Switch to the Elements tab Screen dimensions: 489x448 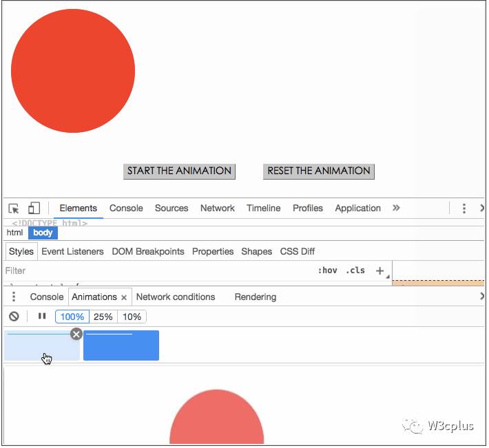tap(79, 208)
